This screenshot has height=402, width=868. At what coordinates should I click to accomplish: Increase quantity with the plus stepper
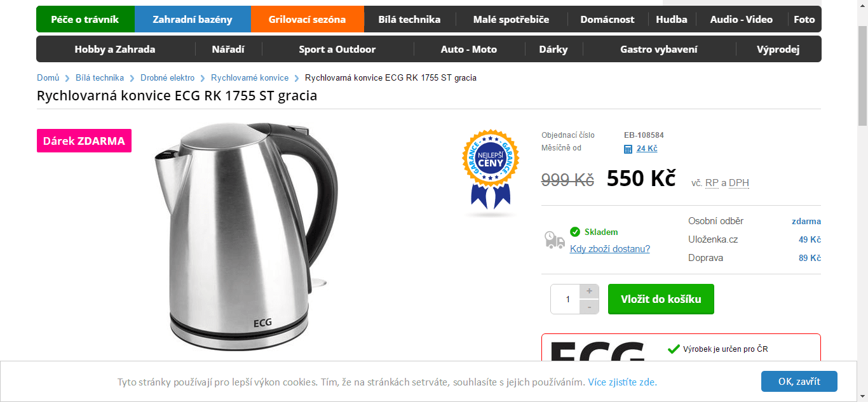click(x=589, y=291)
